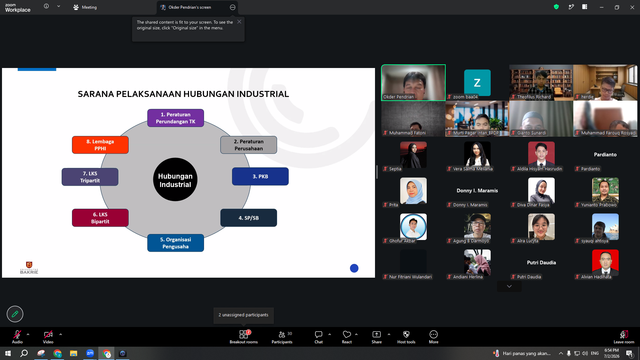
Task: Expand the Video options arrow
Action: point(60,334)
